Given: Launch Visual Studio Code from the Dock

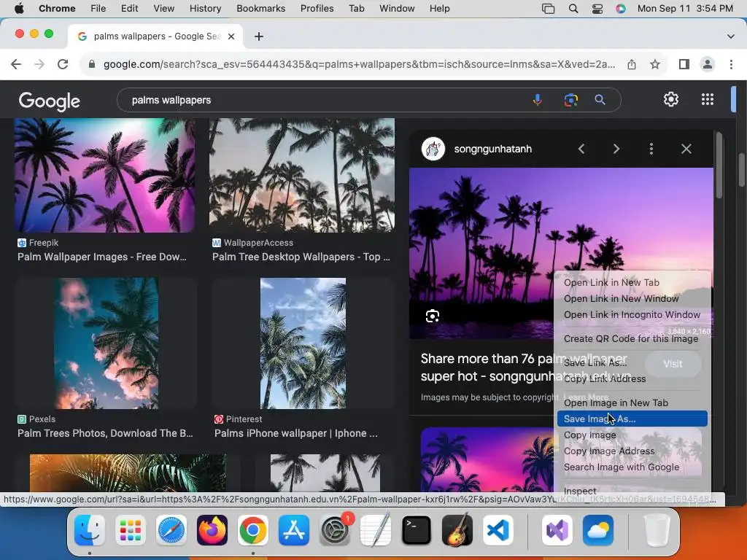Looking at the screenshot, I should [498, 530].
